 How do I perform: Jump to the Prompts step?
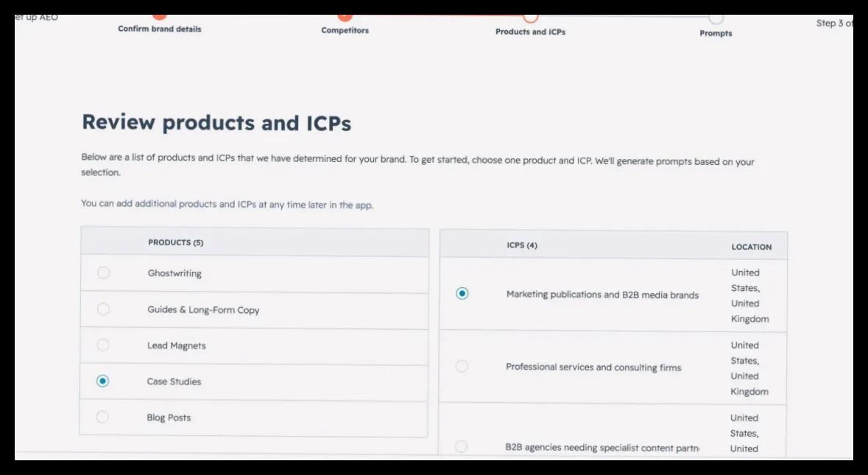[716, 33]
